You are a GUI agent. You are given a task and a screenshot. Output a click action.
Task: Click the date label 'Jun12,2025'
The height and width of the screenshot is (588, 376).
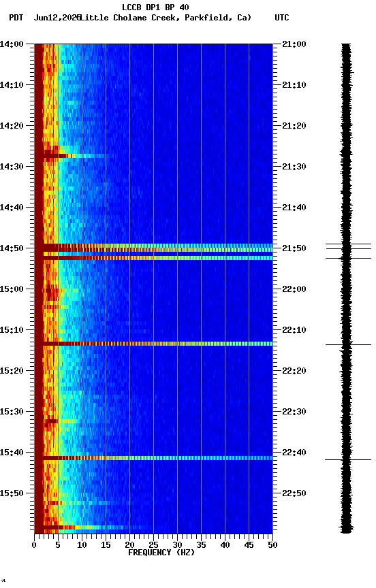(57, 18)
